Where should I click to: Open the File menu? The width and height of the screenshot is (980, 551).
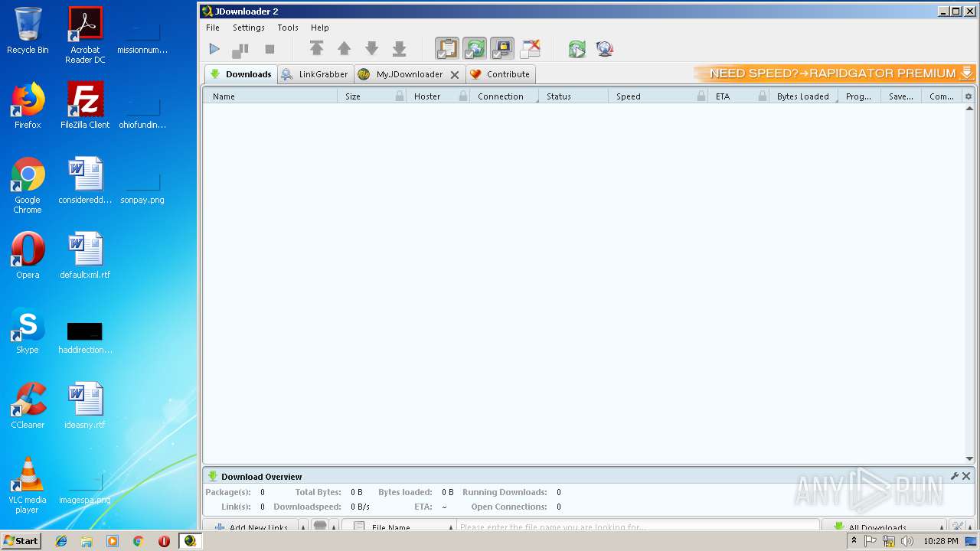tap(213, 28)
